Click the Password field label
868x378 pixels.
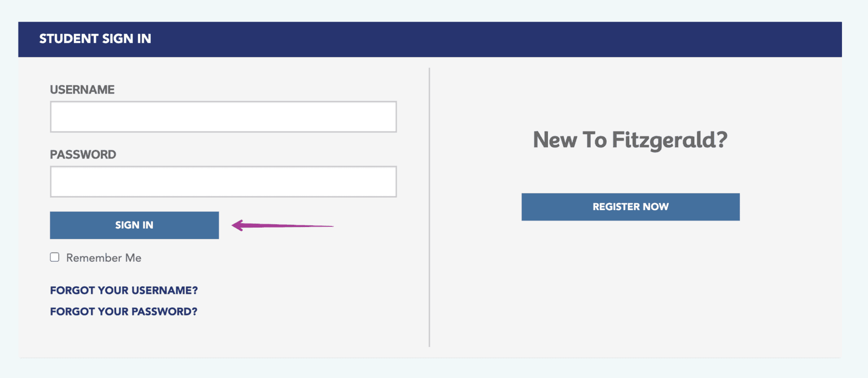pyautogui.click(x=83, y=154)
